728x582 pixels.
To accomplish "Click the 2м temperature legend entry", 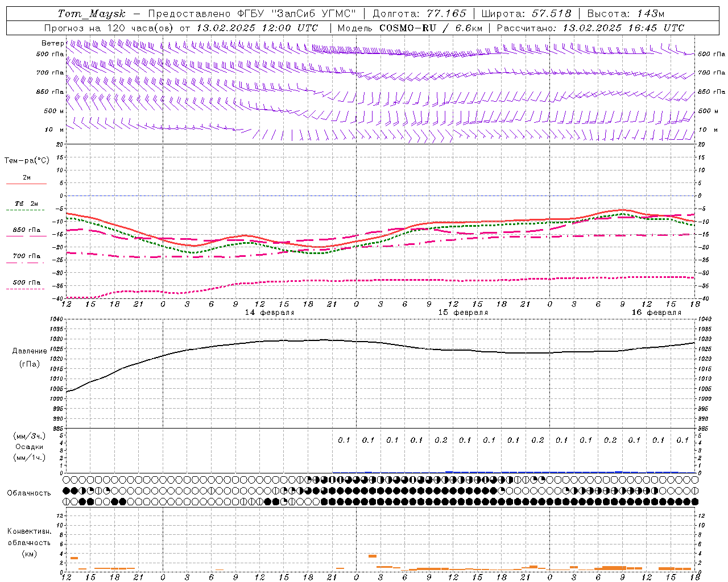I will tap(27, 178).
